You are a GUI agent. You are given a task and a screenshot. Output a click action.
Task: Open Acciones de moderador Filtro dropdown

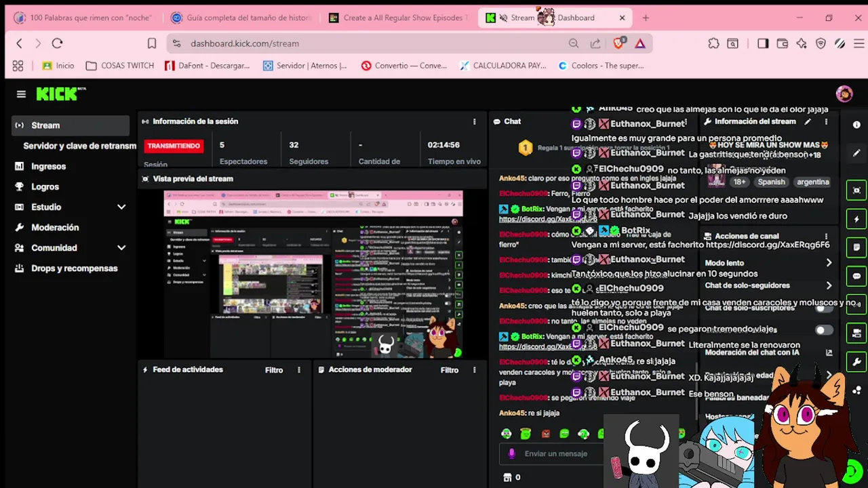450,370
